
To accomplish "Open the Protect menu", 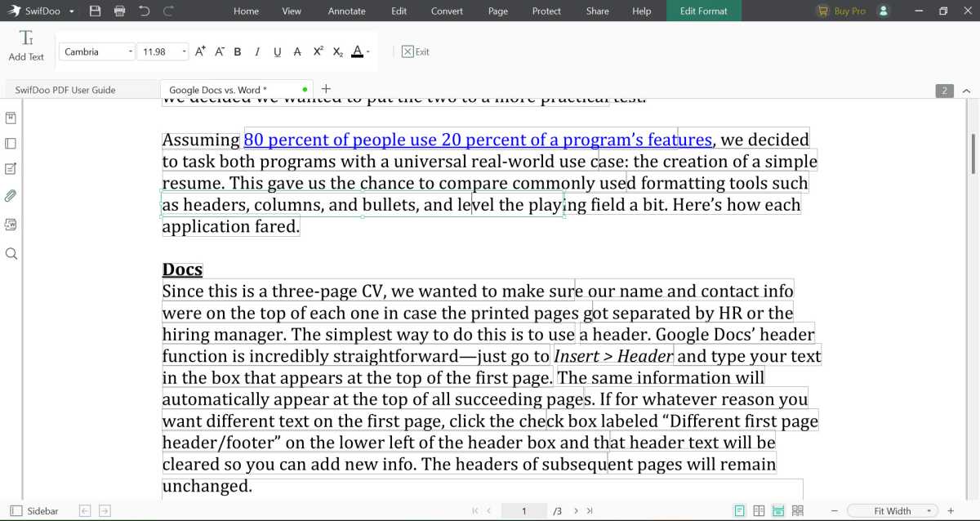I will [x=546, y=11].
